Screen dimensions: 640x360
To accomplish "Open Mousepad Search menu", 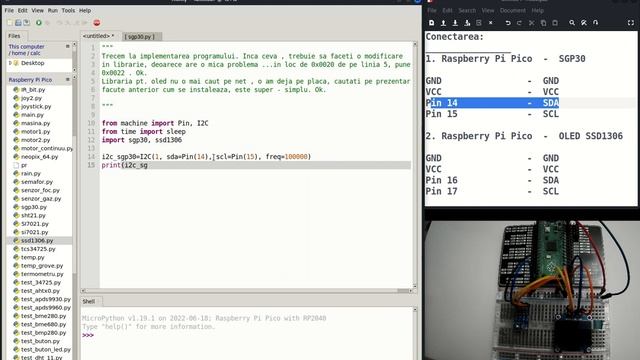I will pyautogui.click(x=467, y=11).
